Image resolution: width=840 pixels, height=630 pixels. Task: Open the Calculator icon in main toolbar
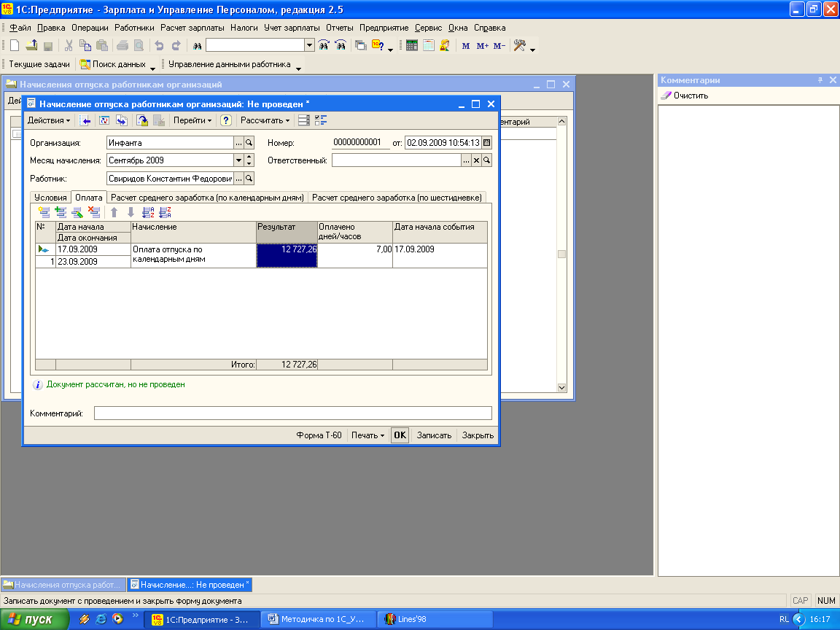coord(411,45)
